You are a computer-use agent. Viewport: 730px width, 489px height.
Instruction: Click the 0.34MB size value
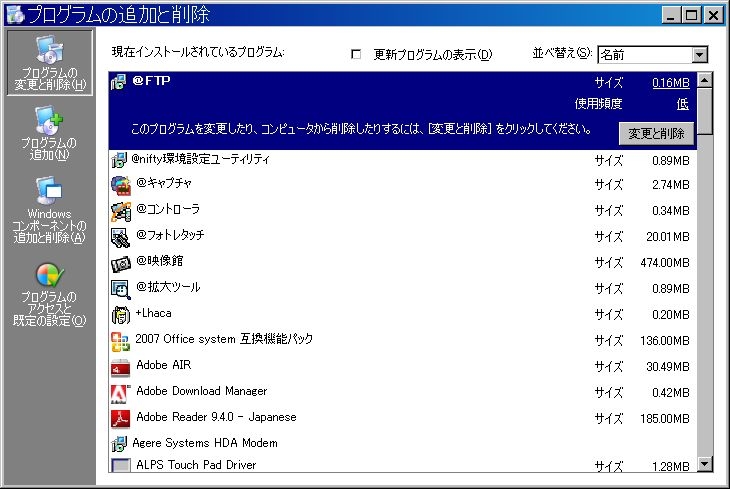[670, 211]
